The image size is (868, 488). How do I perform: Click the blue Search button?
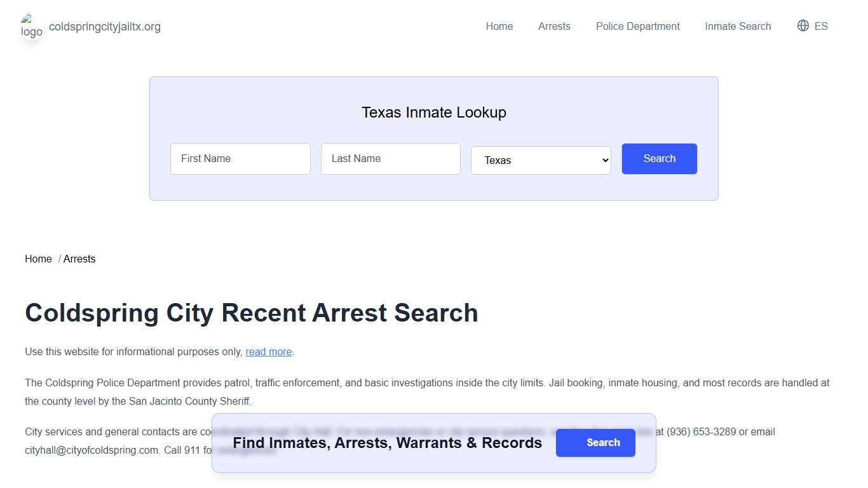pos(659,159)
